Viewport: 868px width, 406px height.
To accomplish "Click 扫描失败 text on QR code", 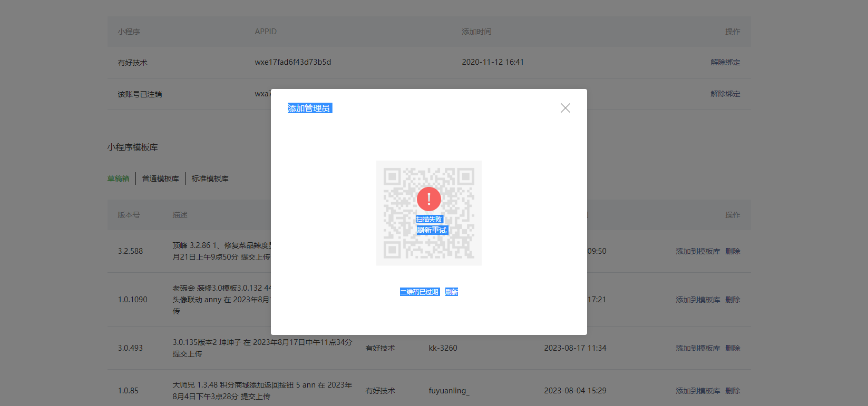I will click(430, 220).
